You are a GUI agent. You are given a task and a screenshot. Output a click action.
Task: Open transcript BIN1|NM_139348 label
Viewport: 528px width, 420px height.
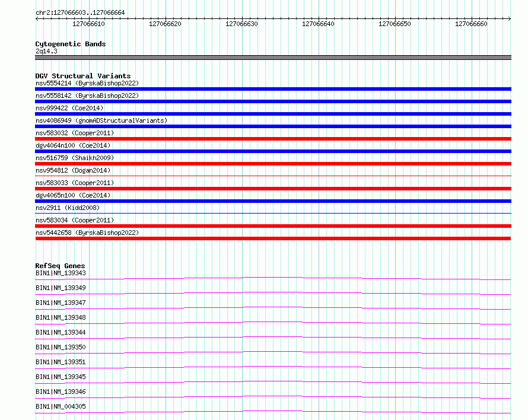click(x=61, y=317)
